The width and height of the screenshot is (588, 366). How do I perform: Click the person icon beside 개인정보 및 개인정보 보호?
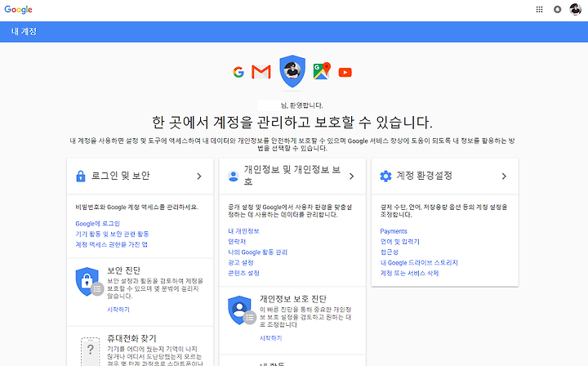coord(234,176)
